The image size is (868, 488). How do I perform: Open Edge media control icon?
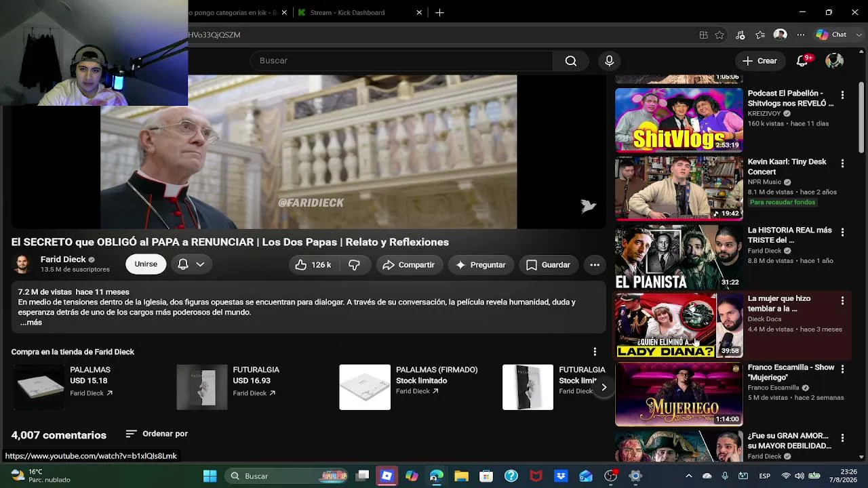tap(740, 35)
